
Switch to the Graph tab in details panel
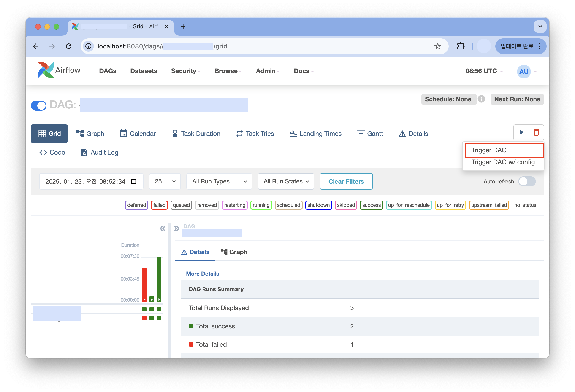click(x=234, y=252)
